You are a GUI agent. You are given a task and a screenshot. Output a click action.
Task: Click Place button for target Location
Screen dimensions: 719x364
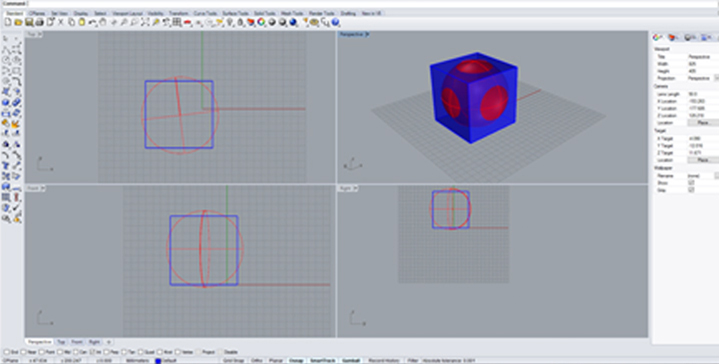click(x=703, y=160)
